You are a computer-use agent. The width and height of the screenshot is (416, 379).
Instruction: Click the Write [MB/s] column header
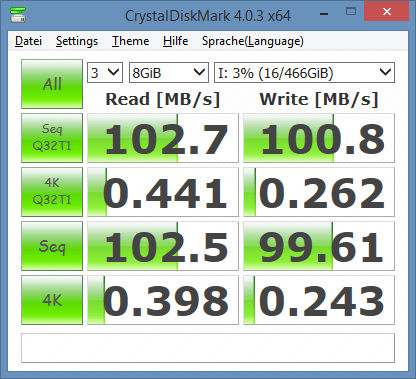319,99
